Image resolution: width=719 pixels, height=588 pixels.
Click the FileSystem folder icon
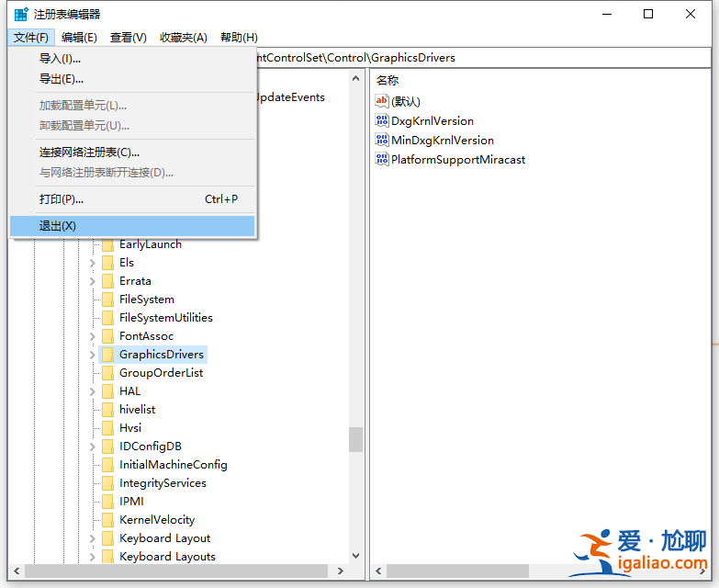tap(107, 300)
